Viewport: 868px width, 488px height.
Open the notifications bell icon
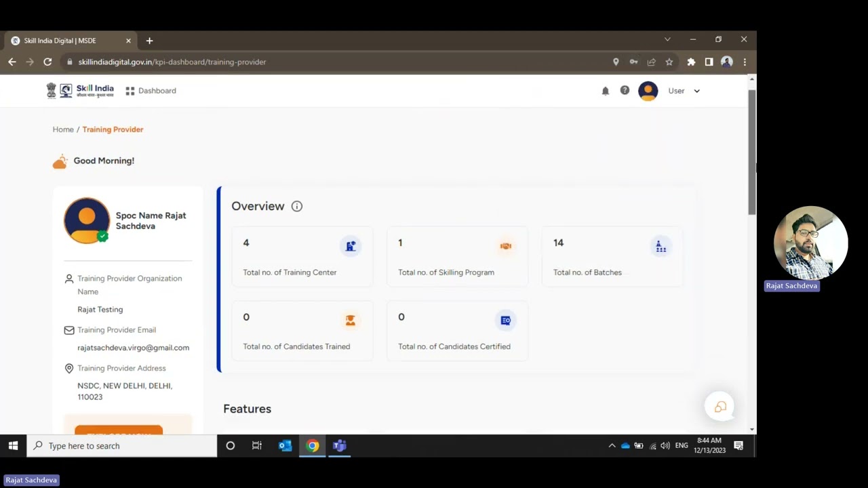click(606, 91)
